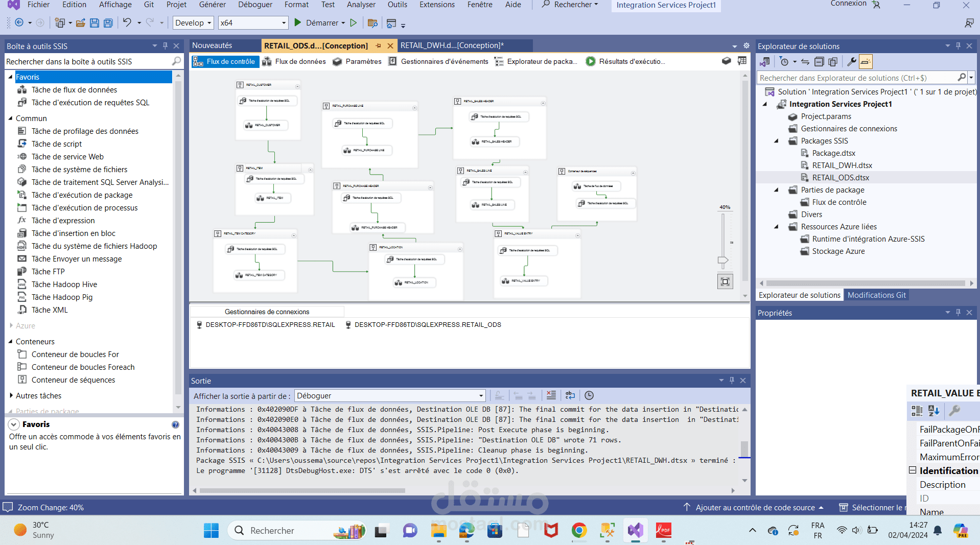Toggle auto-hide pin on Explorateur de solutions panel

pyautogui.click(x=958, y=45)
